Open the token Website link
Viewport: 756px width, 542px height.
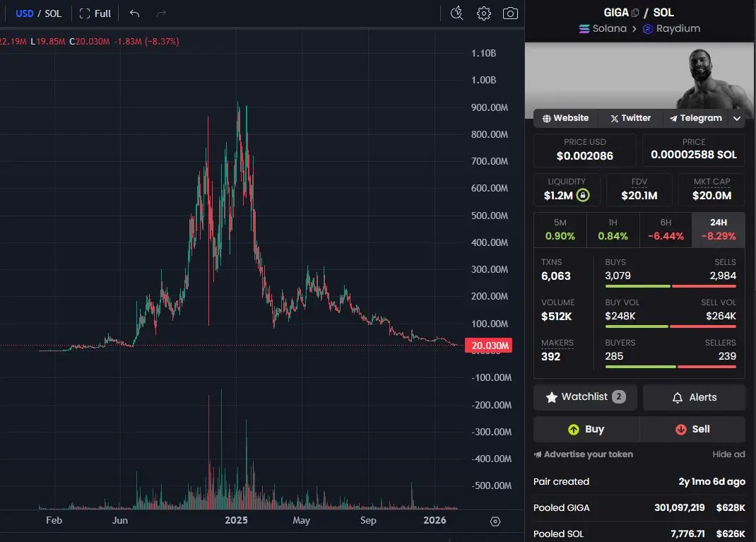(x=565, y=118)
